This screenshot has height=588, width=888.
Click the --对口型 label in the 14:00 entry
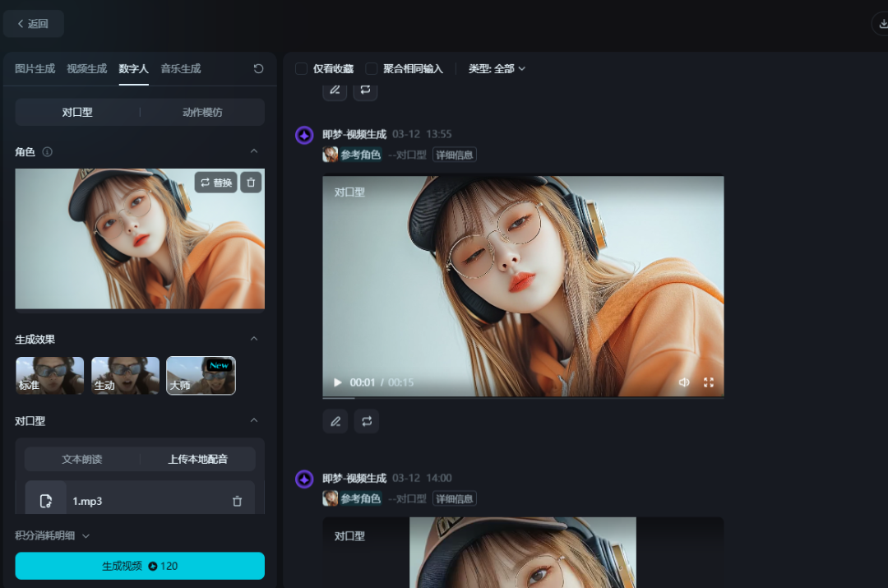[407, 498]
